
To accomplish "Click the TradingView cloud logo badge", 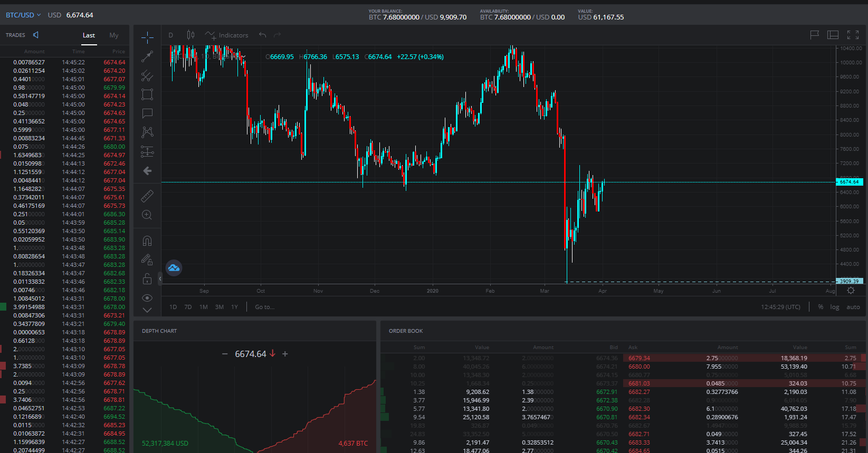I will tap(174, 268).
